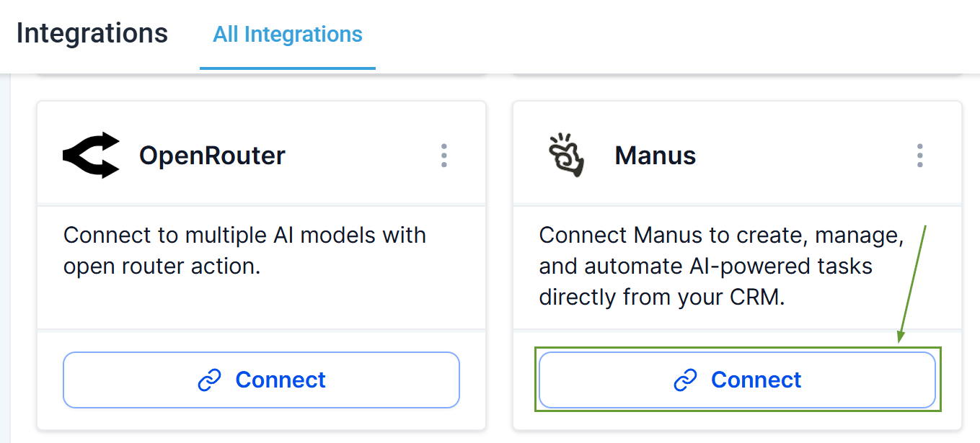Click the word Connect in Manus's button
980x443 pixels.
[x=756, y=380]
